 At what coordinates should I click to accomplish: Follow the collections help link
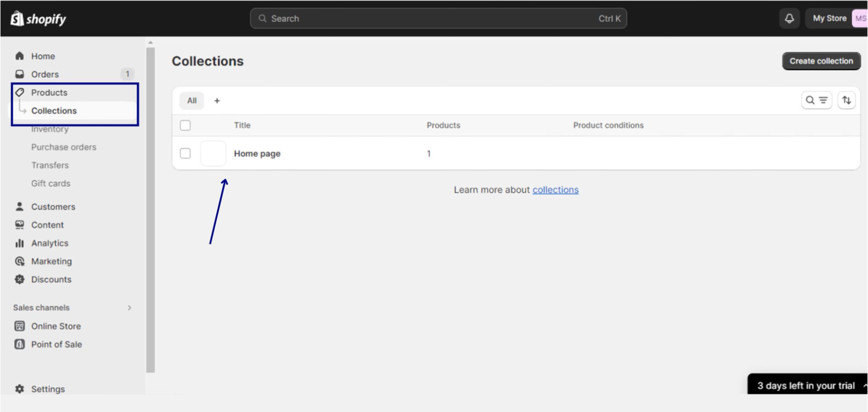pos(555,190)
